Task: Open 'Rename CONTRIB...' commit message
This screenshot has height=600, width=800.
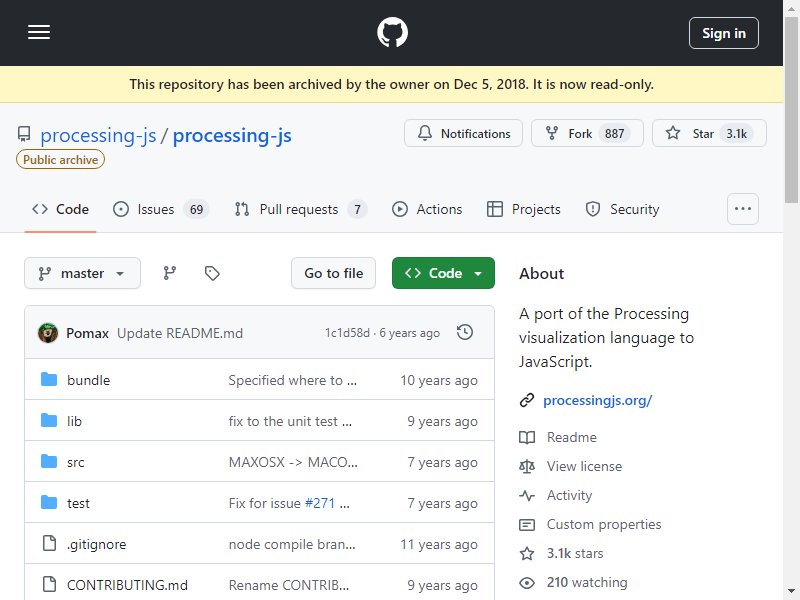Action: tap(289, 585)
